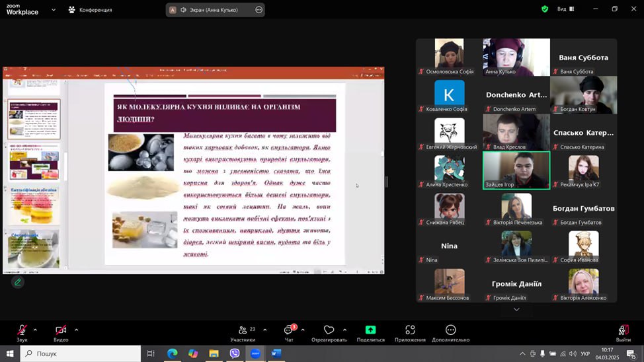Click the green encryption shield icon
Viewport: 644px width, 362px height.
(x=545, y=9)
